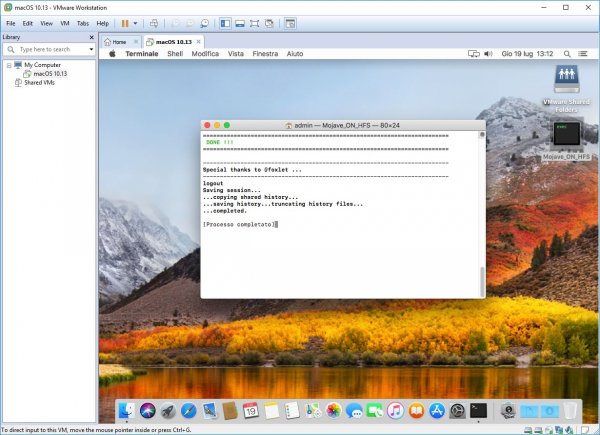Open Notification Center icon

coord(583,54)
